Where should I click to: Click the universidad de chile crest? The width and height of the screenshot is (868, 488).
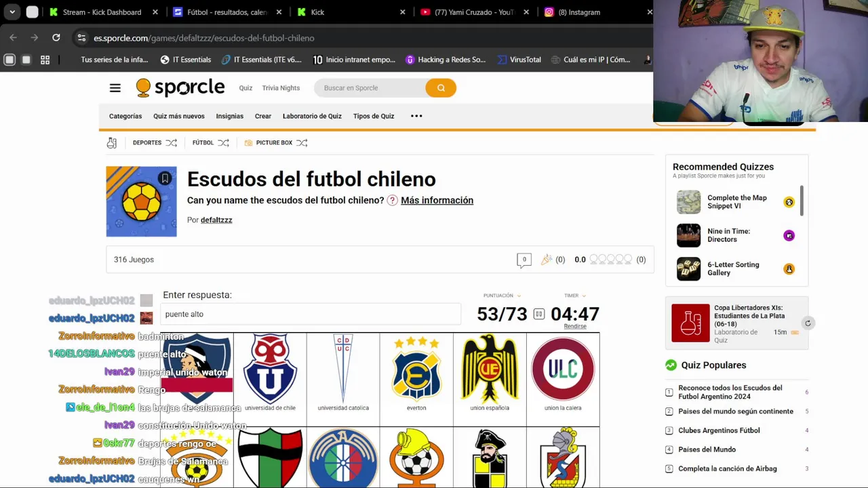pos(270,369)
